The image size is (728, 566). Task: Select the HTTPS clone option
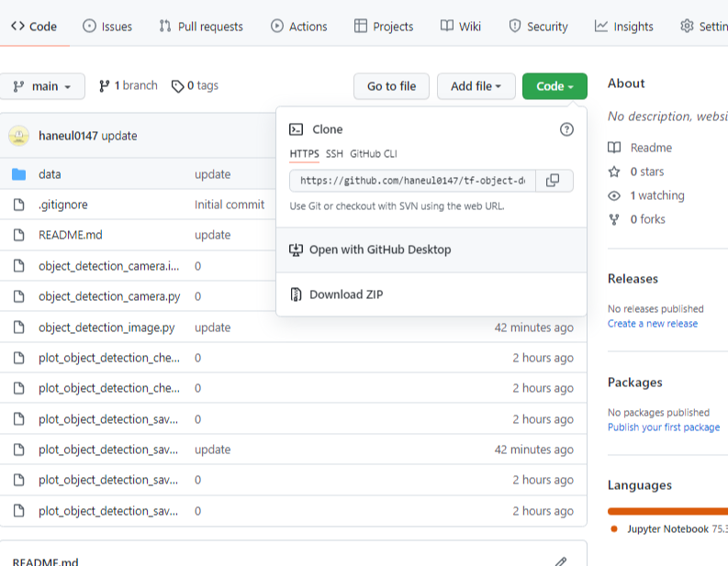304,154
